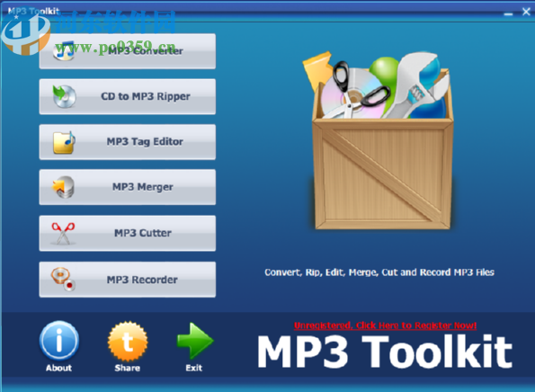Click the About label text

coord(59,368)
